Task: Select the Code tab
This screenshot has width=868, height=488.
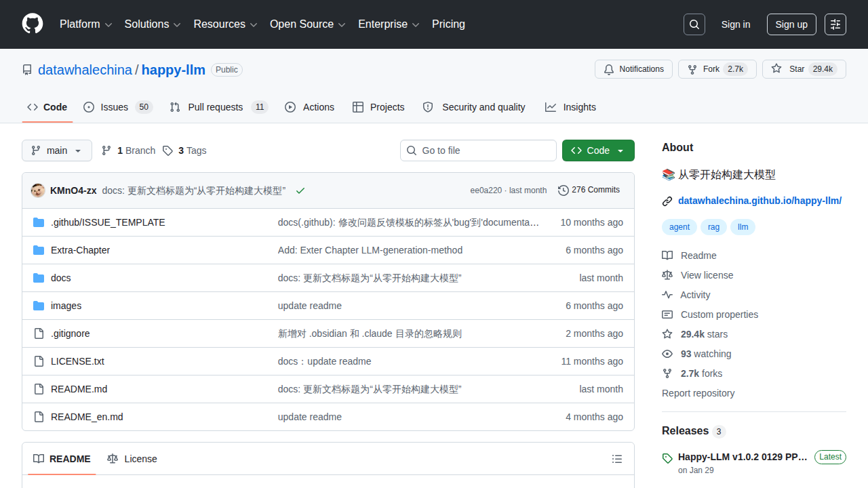Action: [47, 107]
